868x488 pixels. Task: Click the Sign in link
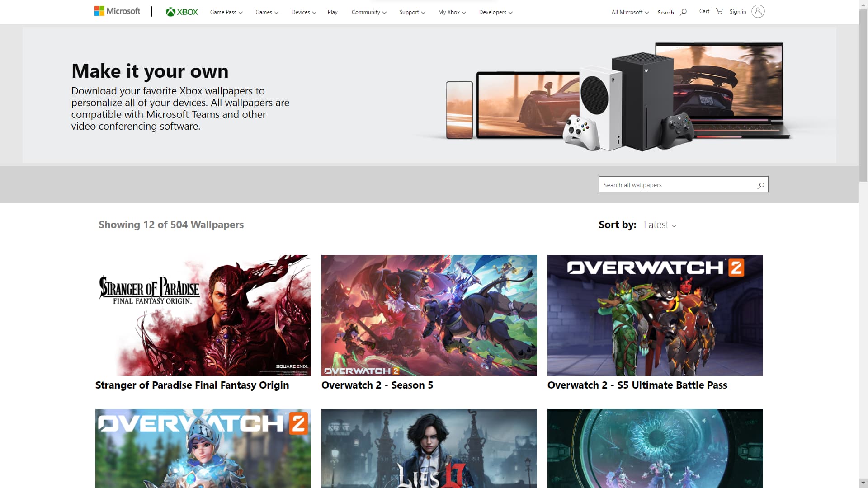(x=738, y=12)
